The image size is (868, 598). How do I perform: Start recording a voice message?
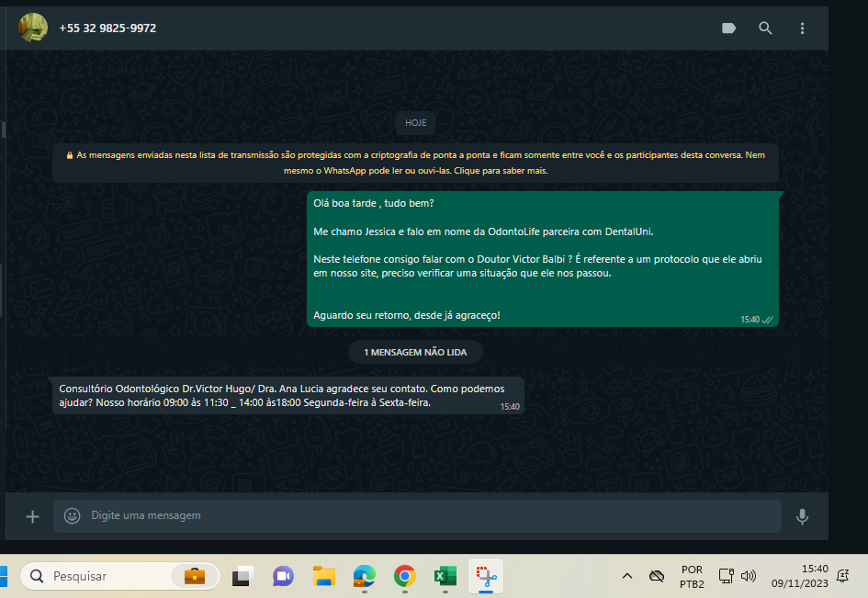(802, 516)
